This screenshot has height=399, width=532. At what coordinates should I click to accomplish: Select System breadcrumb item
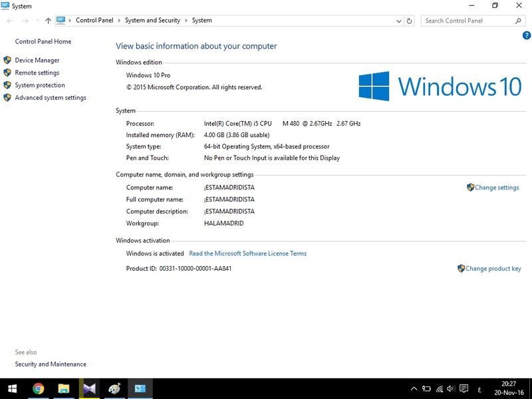pyautogui.click(x=202, y=21)
